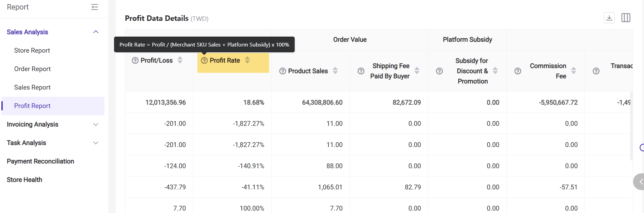The width and height of the screenshot is (644, 213).
Task: Sort by Shipping Fee Paid By Buyer
Action: 417,71
